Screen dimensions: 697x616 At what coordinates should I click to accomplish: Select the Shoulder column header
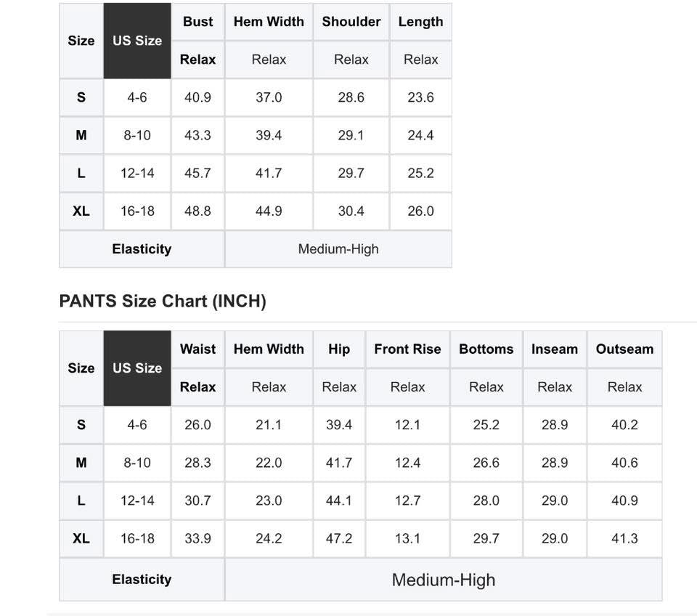[351, 22]
